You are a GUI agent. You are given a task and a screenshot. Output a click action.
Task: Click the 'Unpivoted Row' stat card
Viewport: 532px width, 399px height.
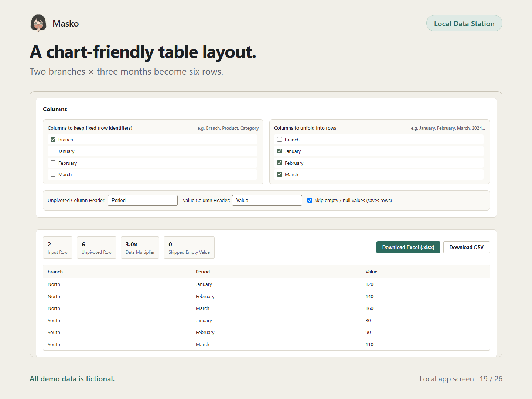[x=96, y=248]
